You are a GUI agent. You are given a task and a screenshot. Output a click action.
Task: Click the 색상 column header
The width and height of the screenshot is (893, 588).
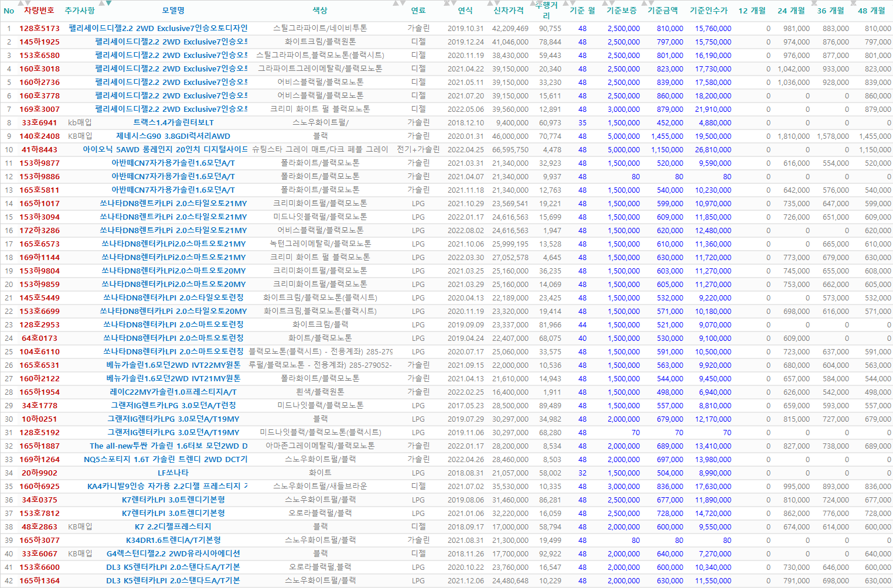click(x=321, y=11)
